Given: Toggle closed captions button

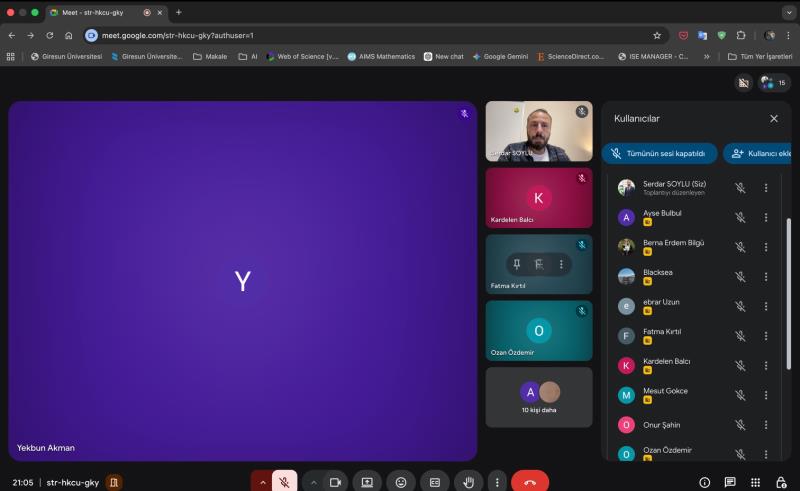Looking at the screenshot, I should [435, 482].
